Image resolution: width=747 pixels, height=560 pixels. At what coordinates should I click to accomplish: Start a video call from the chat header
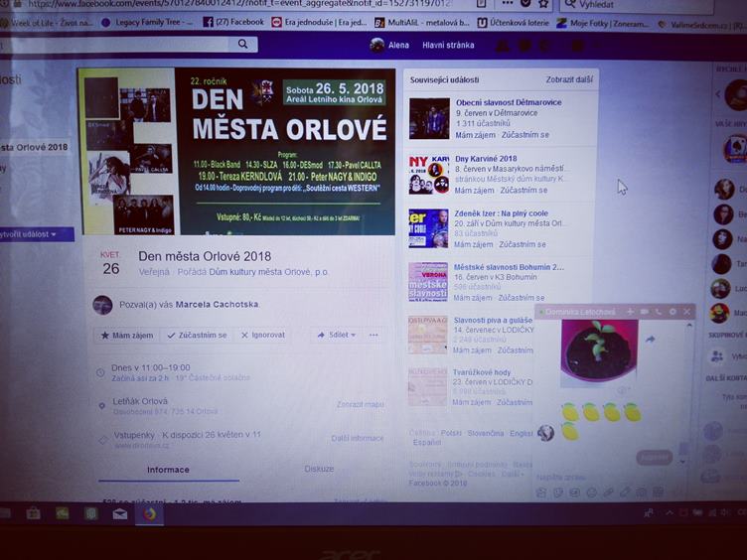pos(644,312)
